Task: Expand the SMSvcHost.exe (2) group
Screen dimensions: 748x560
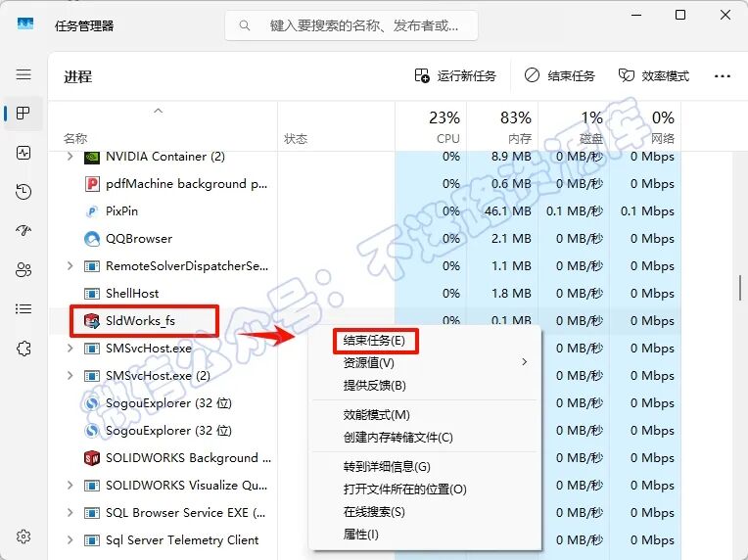Action: click(70, 376)
